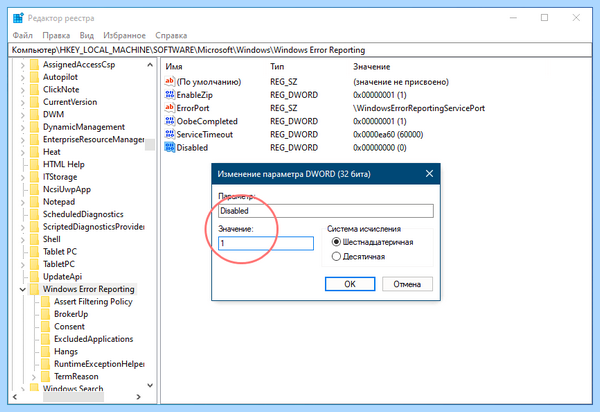Select the ExcludedApplications tree item
This screenshot has width=600, height=412.
point(93,339)
